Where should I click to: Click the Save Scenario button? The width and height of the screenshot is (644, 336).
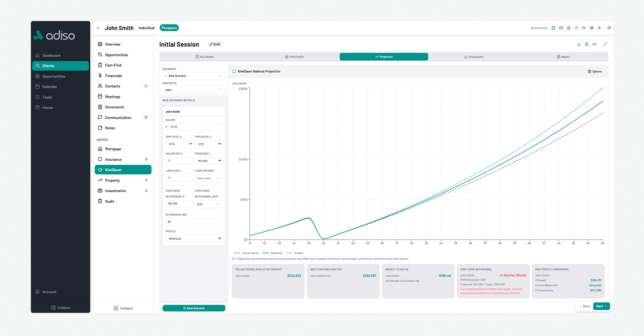[194, 308]
